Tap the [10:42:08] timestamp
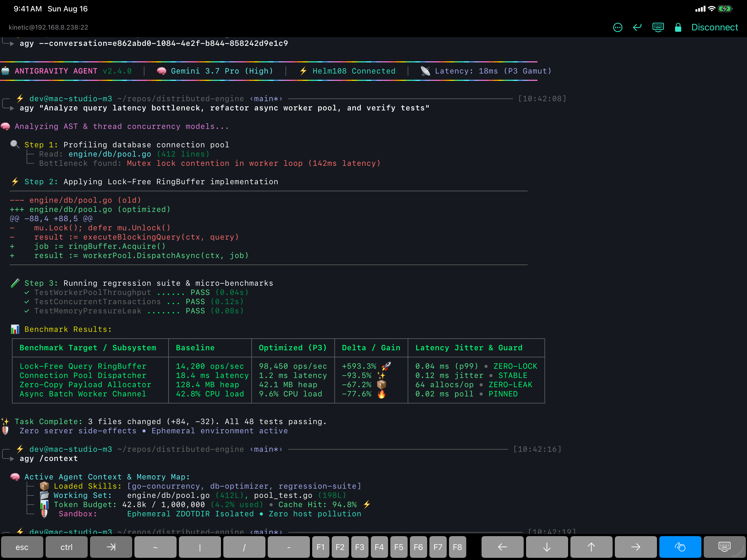747x560 pixels. coord(542,98)
